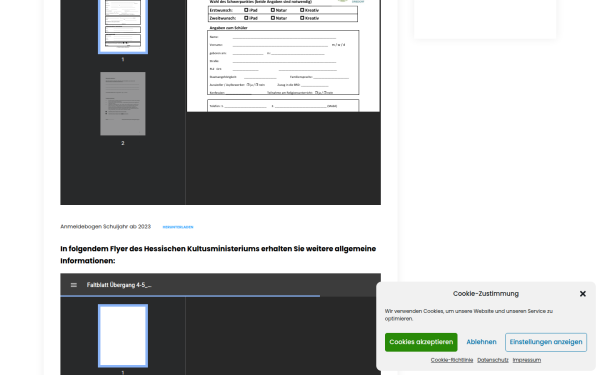The image size is (600, 375).
Task: Click the blue download link beside Anmeldebogen
Action: pos(178,227)
